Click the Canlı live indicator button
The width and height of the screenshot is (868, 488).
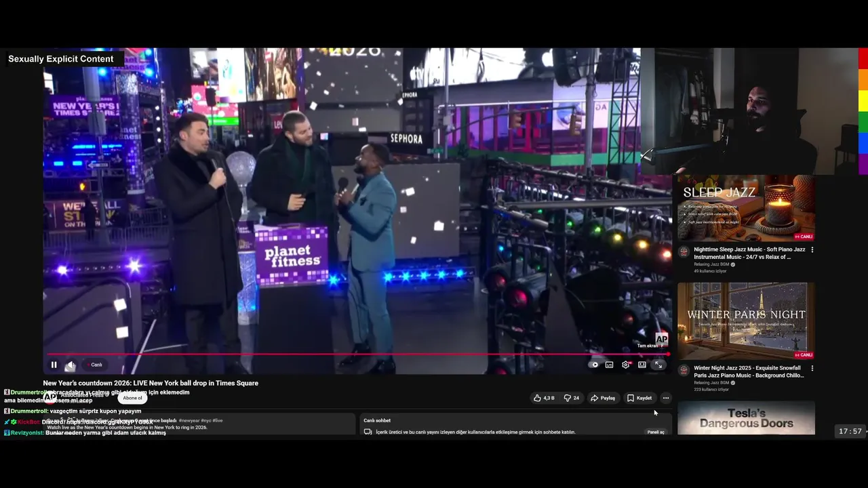[x=94, y=365]
